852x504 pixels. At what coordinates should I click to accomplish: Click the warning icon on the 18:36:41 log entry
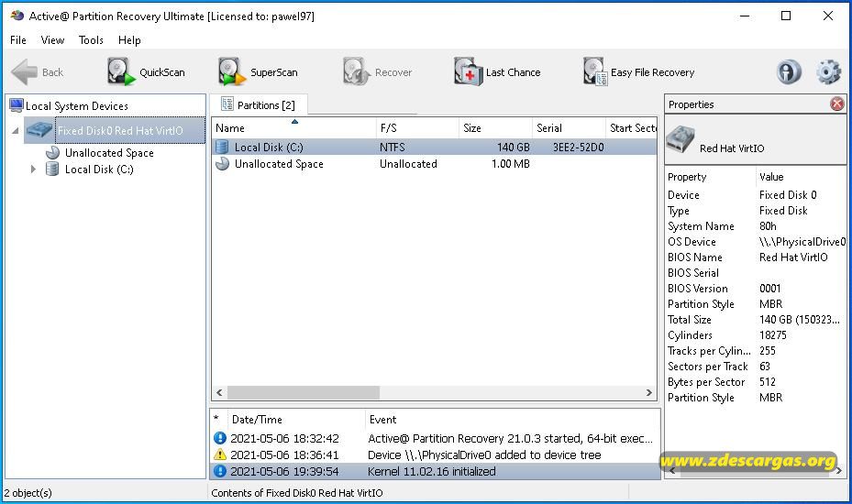[219, 455]
